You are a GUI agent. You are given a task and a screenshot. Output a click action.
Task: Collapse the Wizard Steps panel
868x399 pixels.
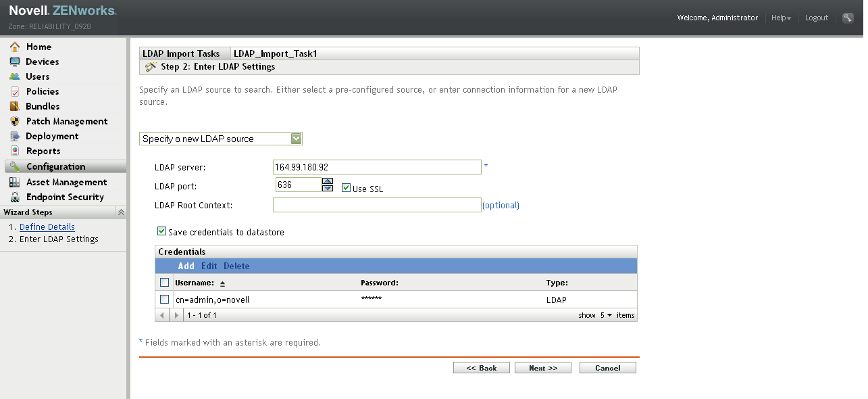tap(121, 212)
